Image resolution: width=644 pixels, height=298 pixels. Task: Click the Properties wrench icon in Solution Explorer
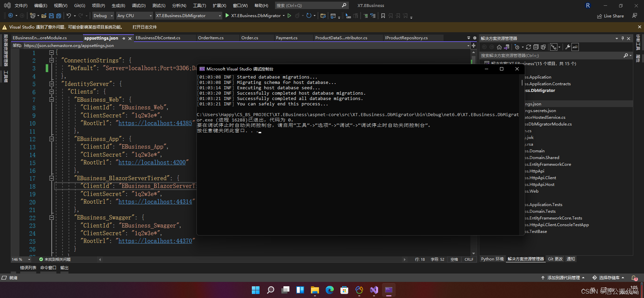click(x=568, y=47)
